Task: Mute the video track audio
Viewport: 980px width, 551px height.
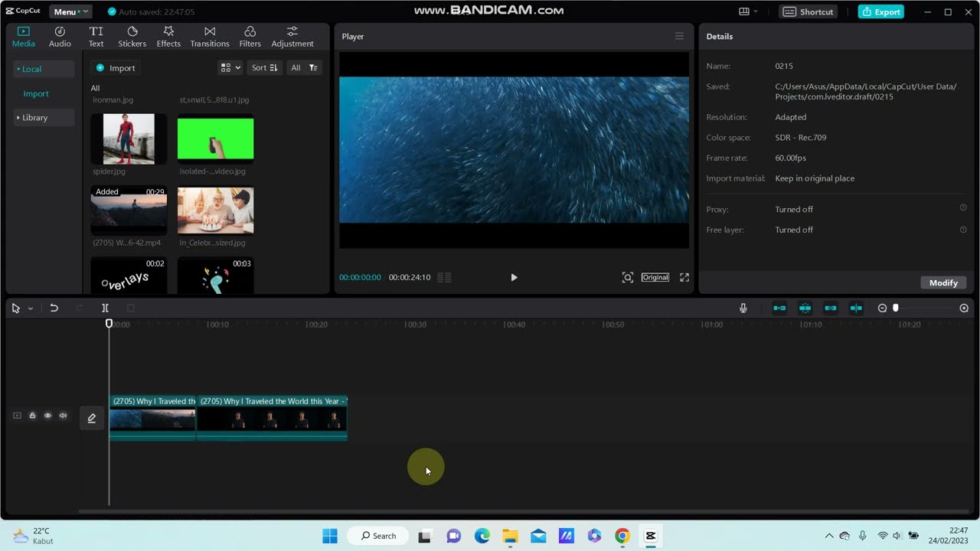Action: 64,416
